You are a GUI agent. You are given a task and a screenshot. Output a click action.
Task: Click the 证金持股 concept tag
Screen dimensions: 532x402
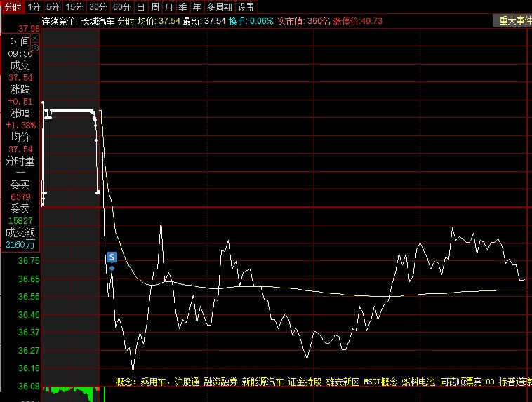pyautogui.click(x=305, y=382)
